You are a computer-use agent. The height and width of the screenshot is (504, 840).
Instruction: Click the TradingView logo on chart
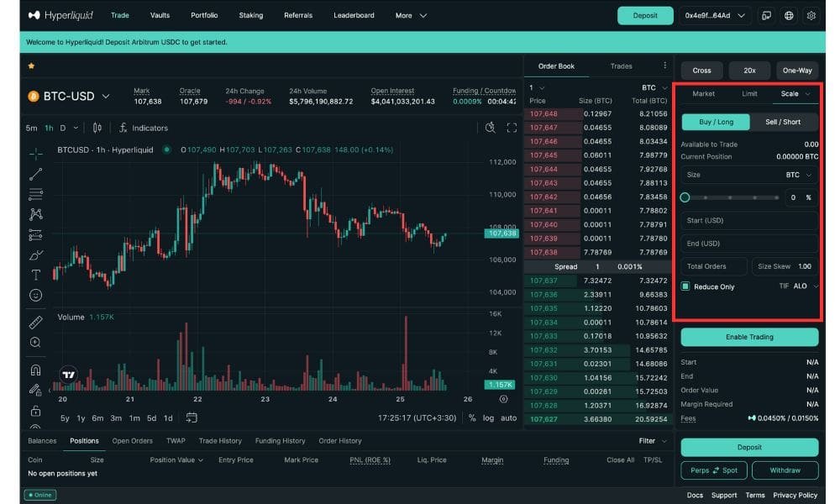pyautogui.click(x=69, y=375)
